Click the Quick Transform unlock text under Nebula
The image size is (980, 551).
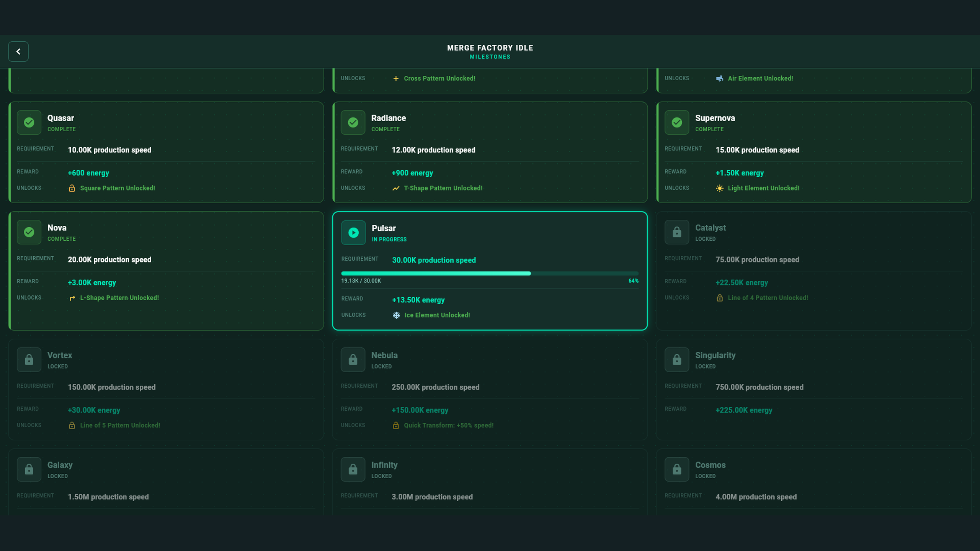click(x=448, y=425)
